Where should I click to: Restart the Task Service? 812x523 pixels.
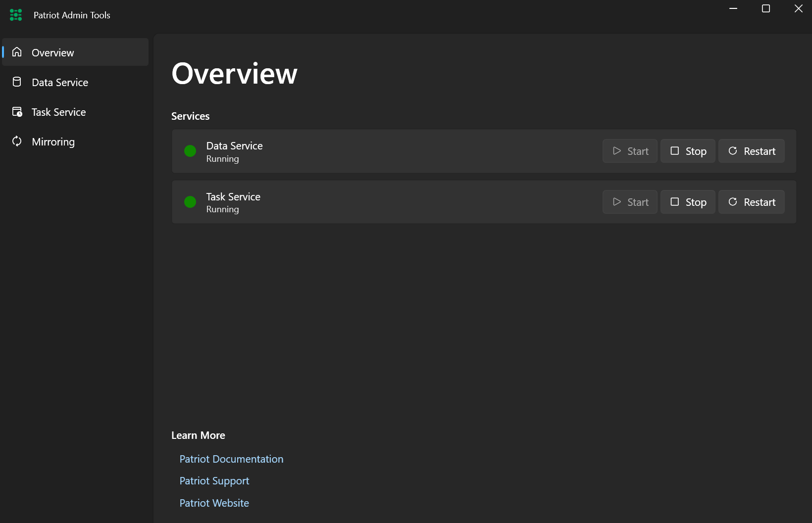click(752, 202)
